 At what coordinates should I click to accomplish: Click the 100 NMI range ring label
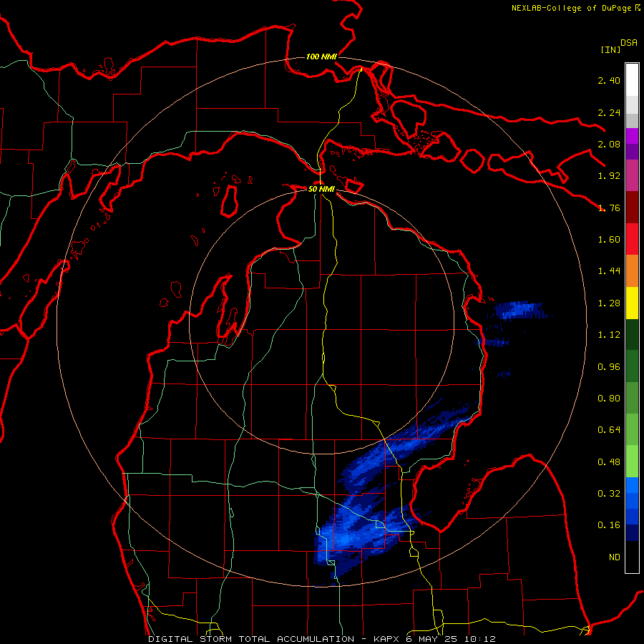point(321,57)
